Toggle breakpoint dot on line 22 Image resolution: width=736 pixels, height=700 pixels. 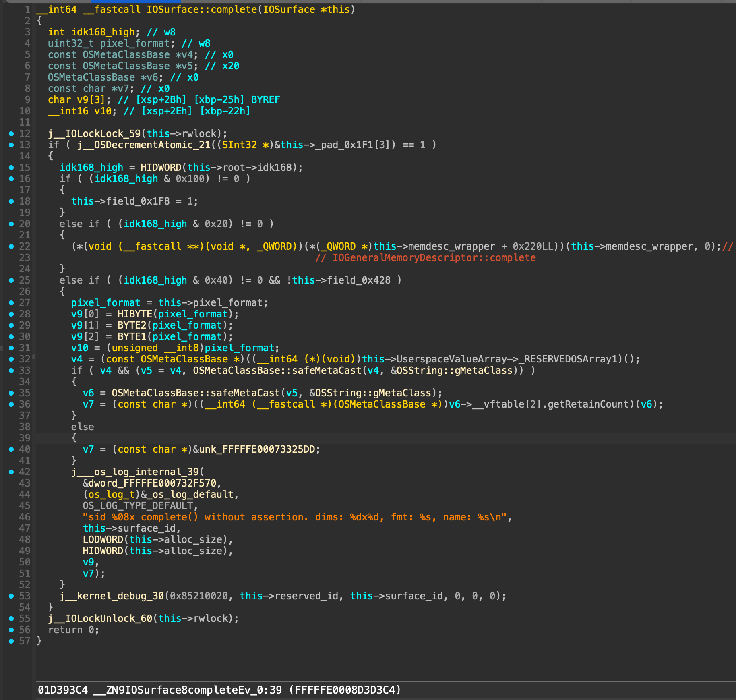click(11, 246)
